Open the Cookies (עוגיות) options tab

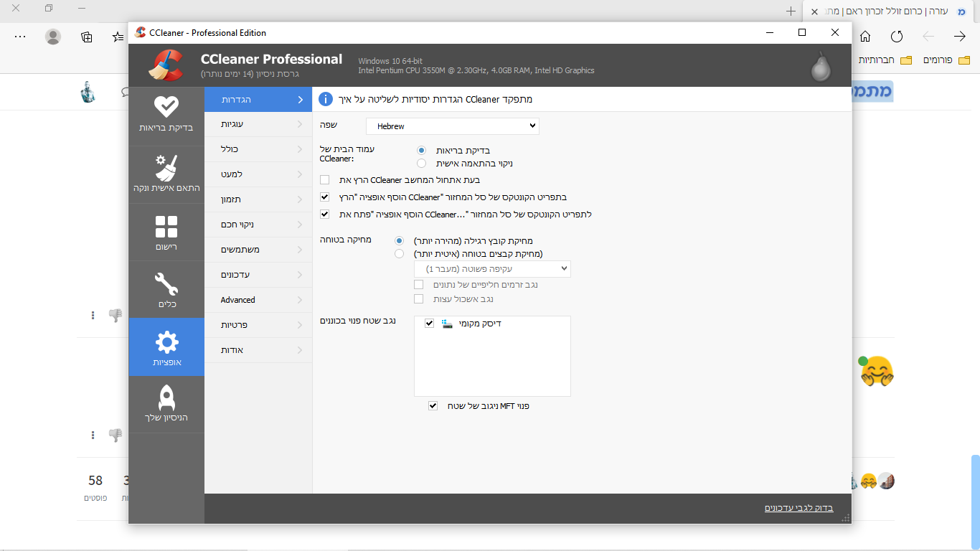pyautogui.click(x=258, y=124)
